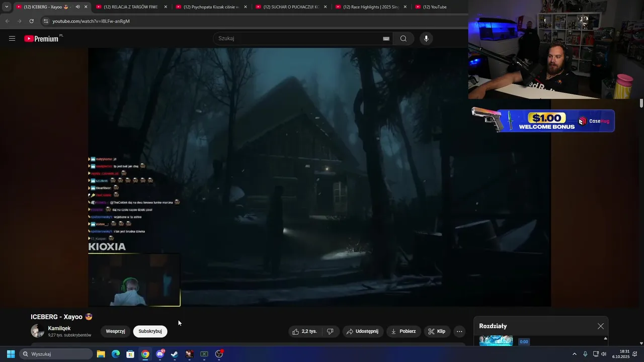Open Steam from the taskbar

(x=175, y=354)
